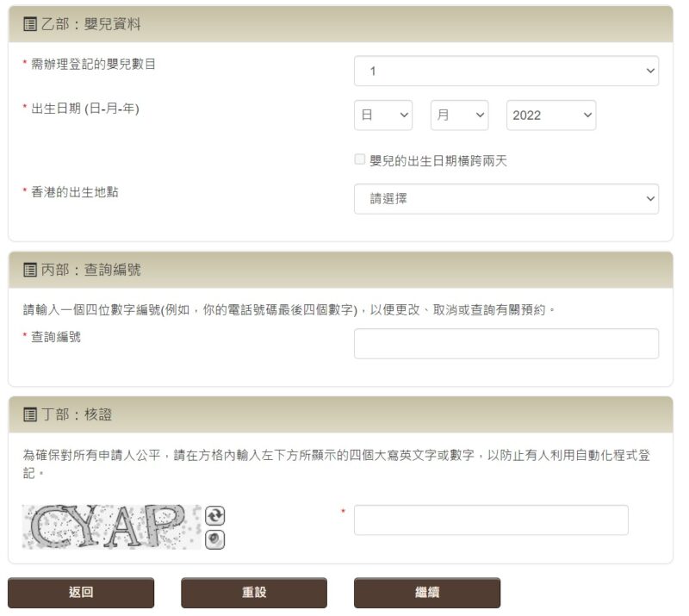
Task: Expand the 日 (day) birth date dropdown
Action: click(382, 115)
